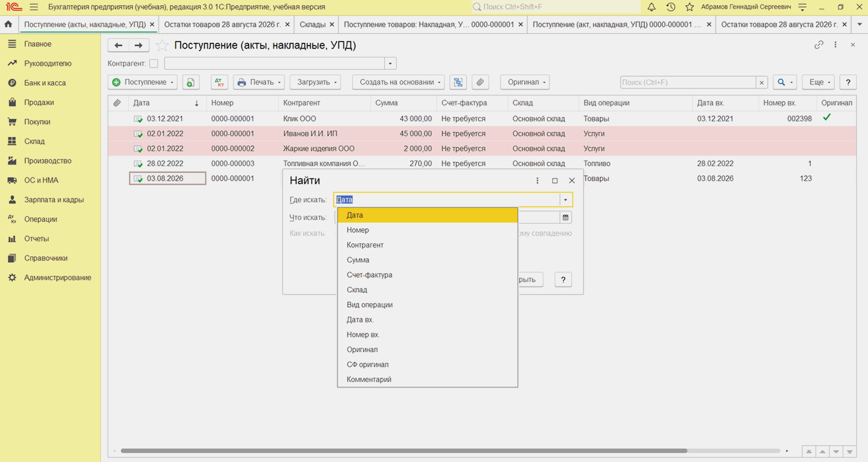
Task: Click the Поиск (Ctrl+F) search field
Action: 688,82
